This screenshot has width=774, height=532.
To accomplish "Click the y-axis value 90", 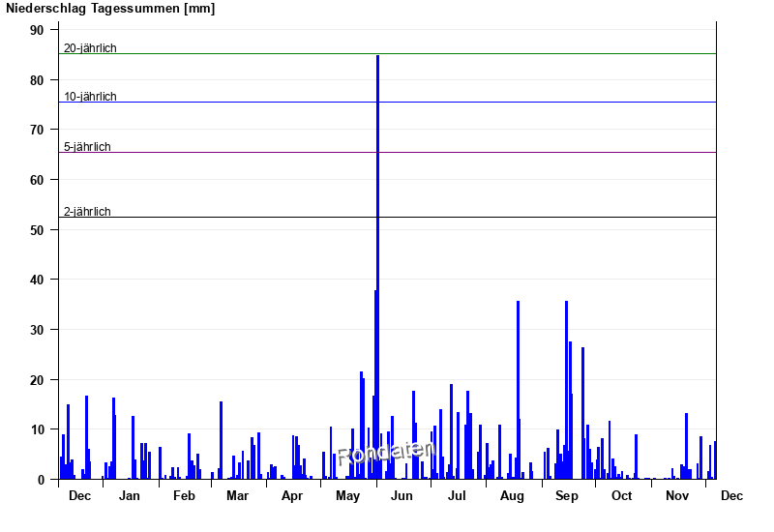I will [37, 30].
